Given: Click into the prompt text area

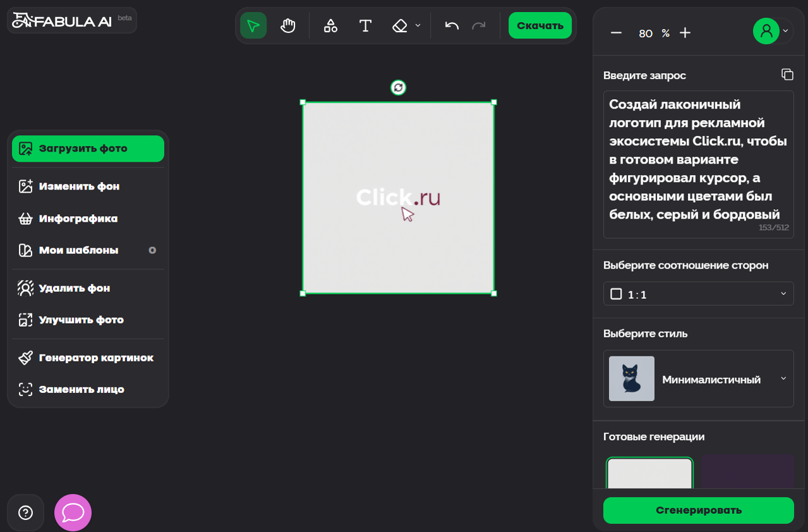Looking at the screenshot, I should [698, 164].
